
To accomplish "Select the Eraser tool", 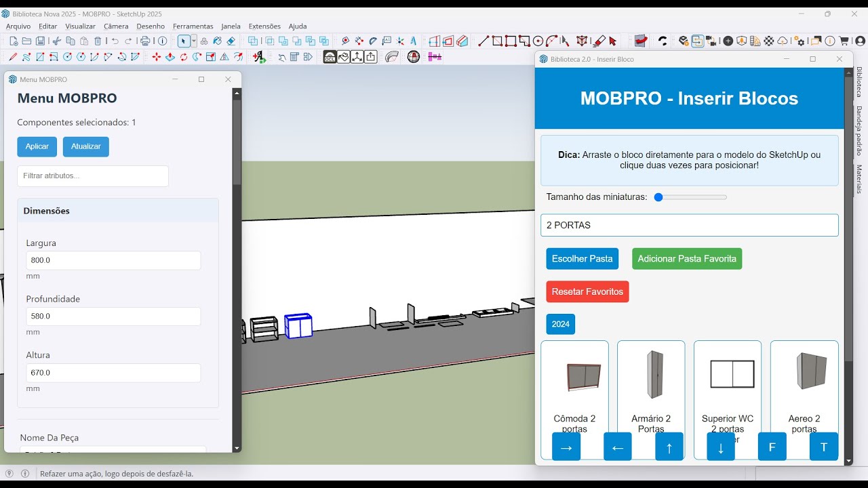I will (x=231, y=41).
